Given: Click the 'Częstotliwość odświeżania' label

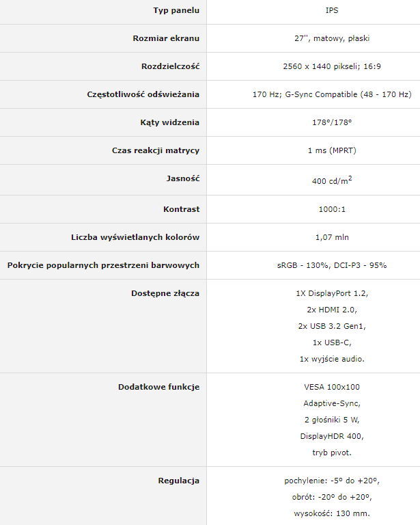Looking at the screenshot, I should click(x=143, y=94).
